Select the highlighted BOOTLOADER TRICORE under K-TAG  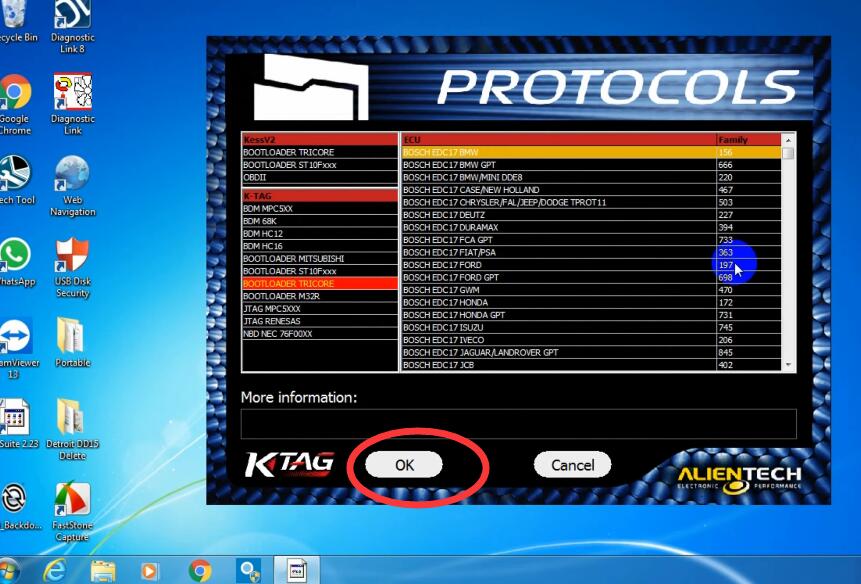tap(320, 284)
